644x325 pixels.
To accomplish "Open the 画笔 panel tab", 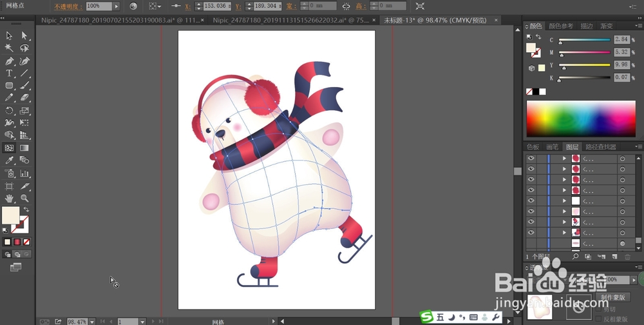I will pyautogui.click(x=553, y=146).
